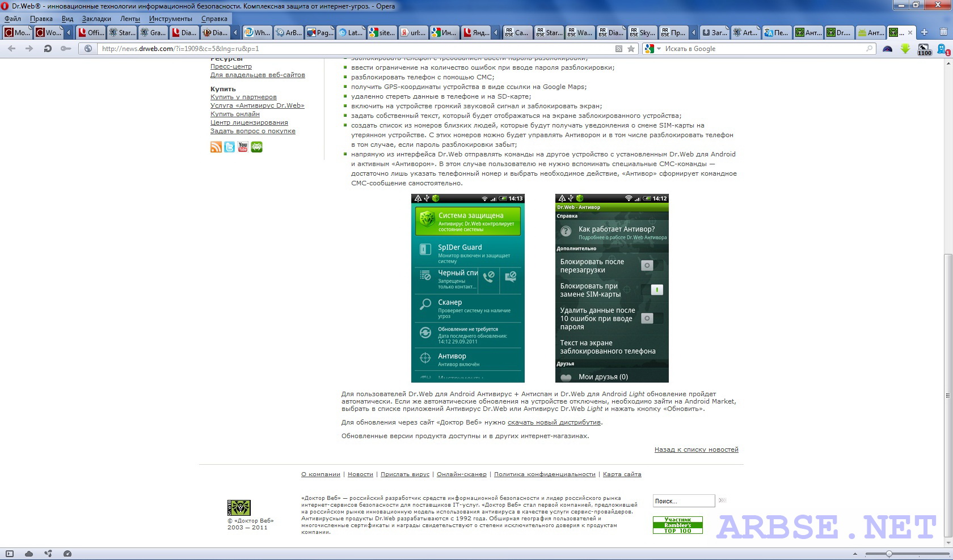Open the Купить у партнеров link
The height and width of the screenshot is (560, 953).
243,97
